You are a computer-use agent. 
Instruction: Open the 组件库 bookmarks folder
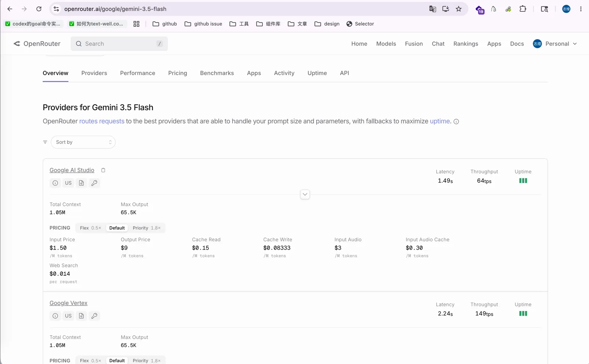click(268, 24)
